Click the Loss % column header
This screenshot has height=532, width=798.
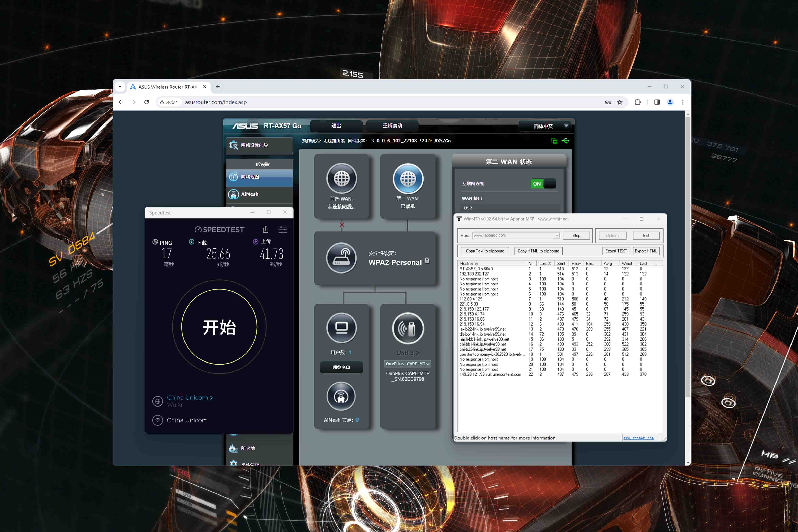click(546, 263)
